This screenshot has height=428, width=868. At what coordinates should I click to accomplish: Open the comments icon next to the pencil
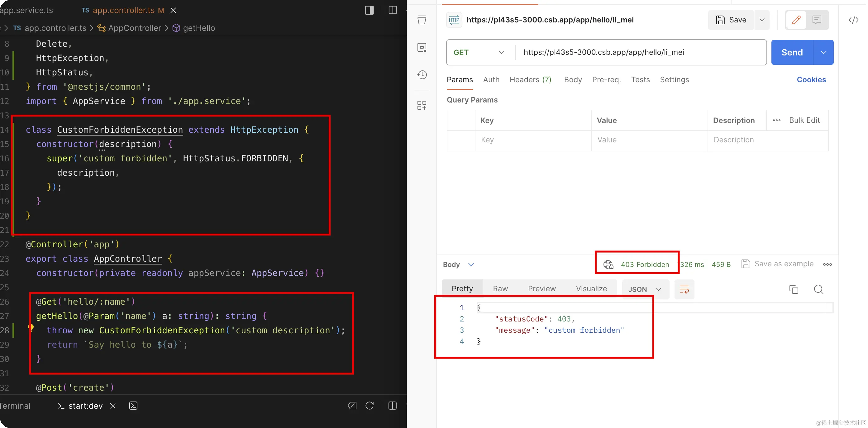pyautogui.click(x=817, y=20)
